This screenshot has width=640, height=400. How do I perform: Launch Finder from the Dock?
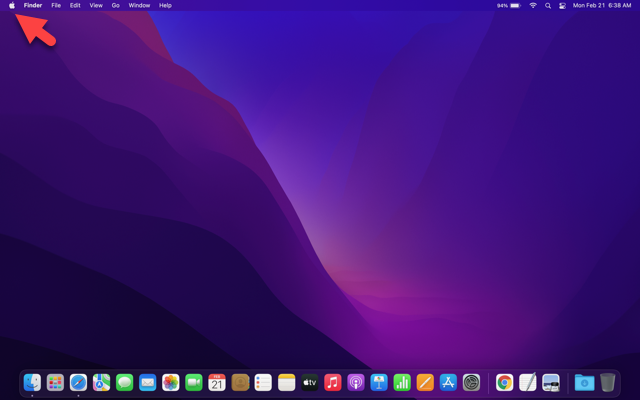point(32,382)
